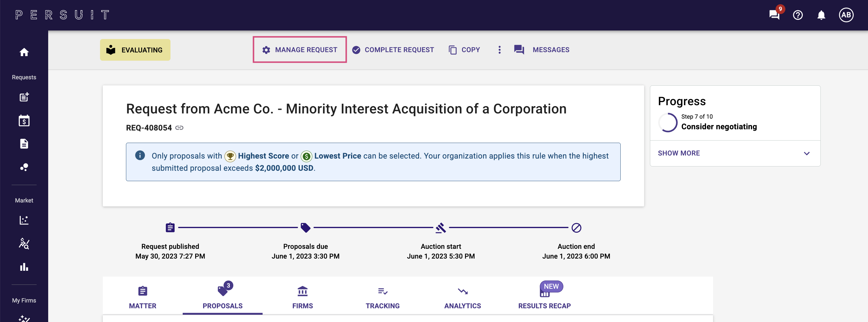The height and width of the screenshot is (322, 868).
Task: Click the EVALUATING status chip
Action: tap(135, 50)
